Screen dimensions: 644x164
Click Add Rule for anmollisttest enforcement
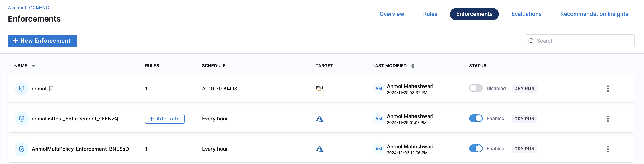coord(165,119)
